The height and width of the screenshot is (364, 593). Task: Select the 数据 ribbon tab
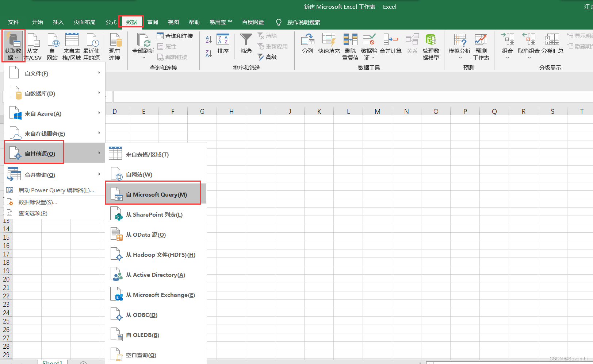pos(131,22)
